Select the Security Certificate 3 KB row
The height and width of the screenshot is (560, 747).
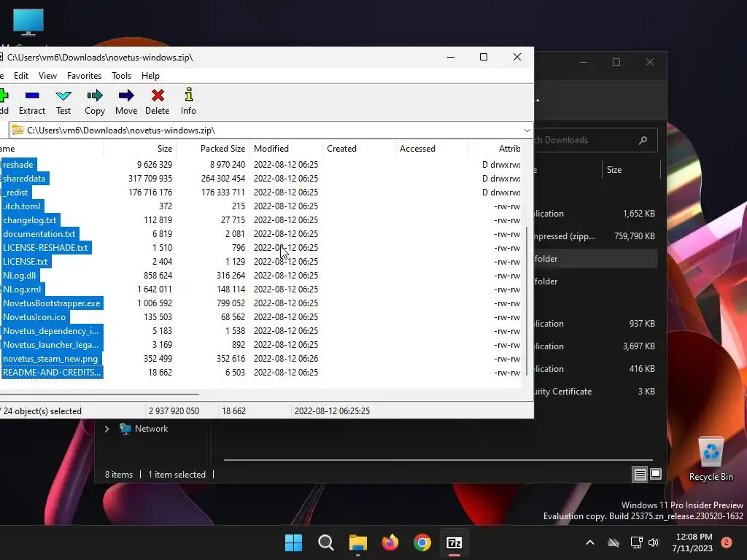pos(595,392)
